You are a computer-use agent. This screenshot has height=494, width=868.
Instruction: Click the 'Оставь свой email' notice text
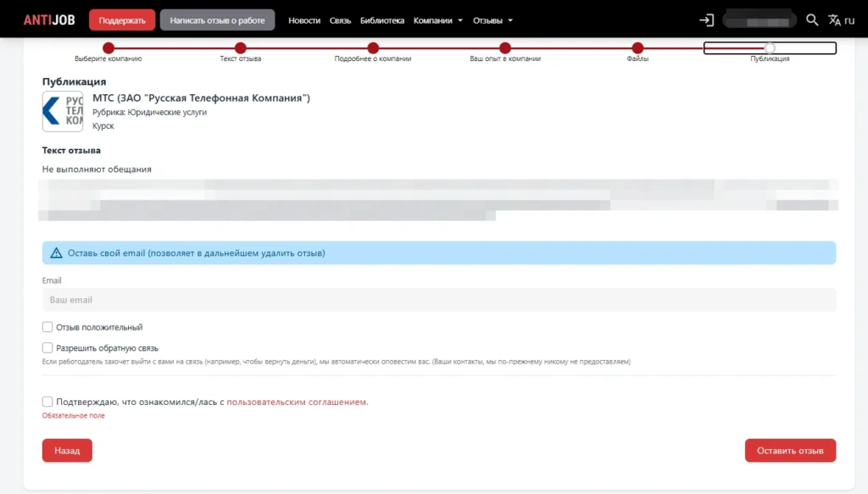(197, 253)
